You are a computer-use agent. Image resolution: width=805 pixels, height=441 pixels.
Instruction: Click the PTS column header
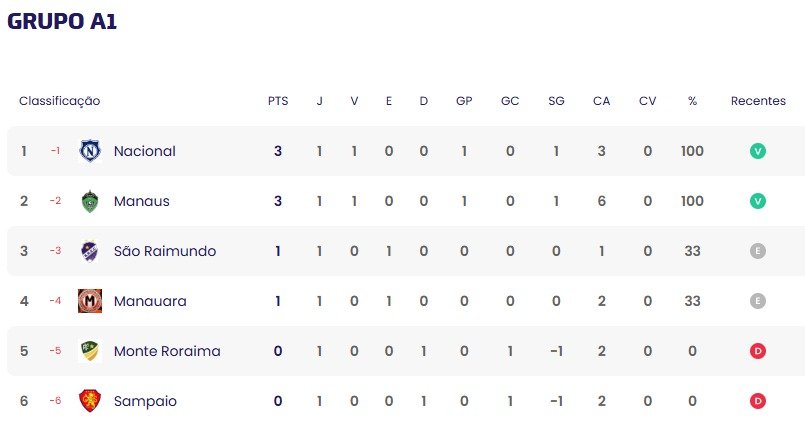coord(278,101)
